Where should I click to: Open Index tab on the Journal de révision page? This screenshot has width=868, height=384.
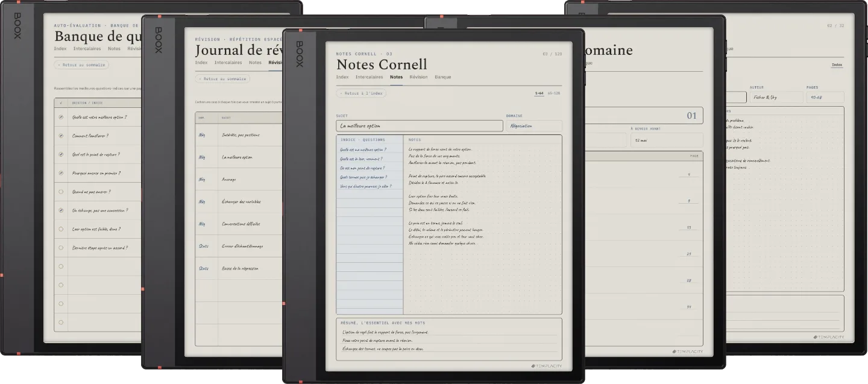pyautogui.click(x=202, y=63)
